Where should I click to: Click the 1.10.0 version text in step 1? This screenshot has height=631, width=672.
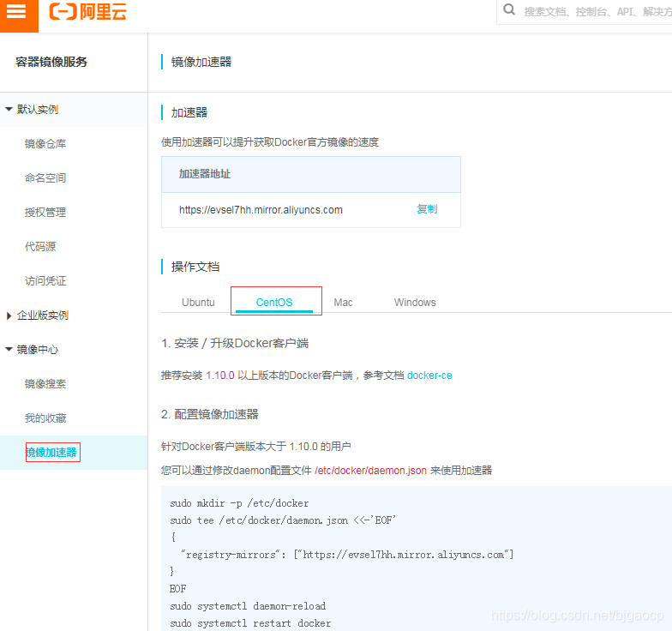click(x=219, y=376)
